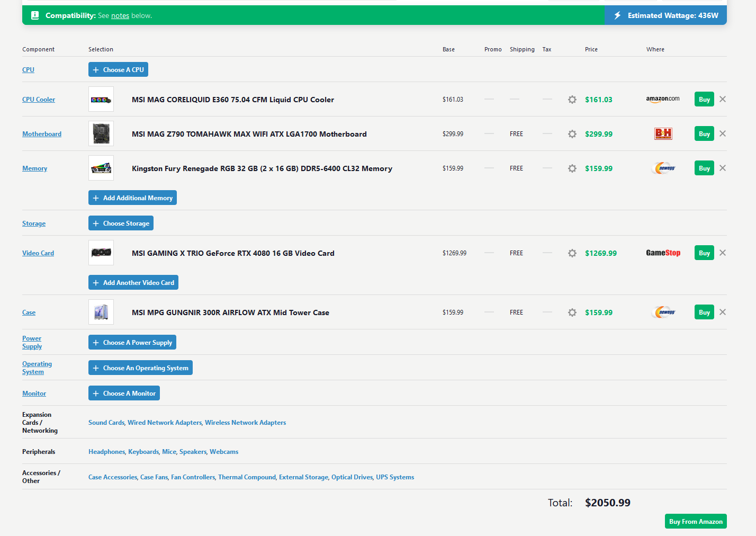Click Add Additional Memory button

click(132, 198)
